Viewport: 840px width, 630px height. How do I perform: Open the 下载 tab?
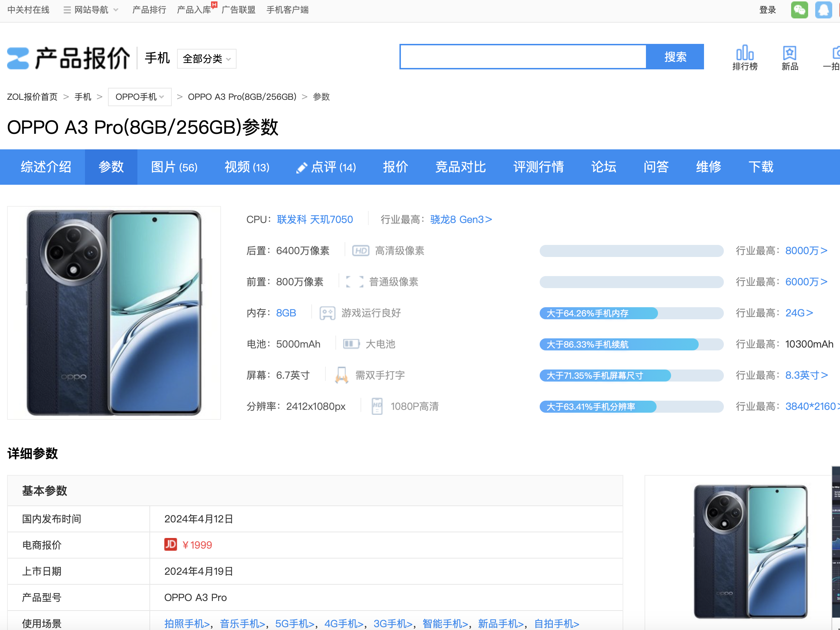coord(761,167)
